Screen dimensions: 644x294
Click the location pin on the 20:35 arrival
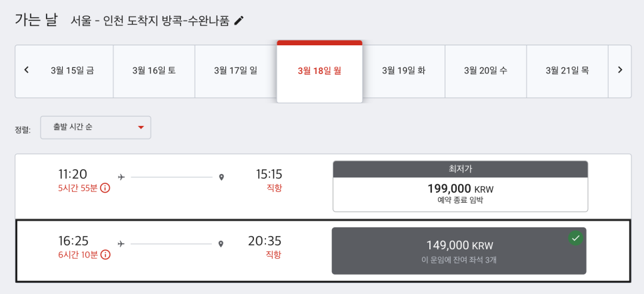point(221,244)
